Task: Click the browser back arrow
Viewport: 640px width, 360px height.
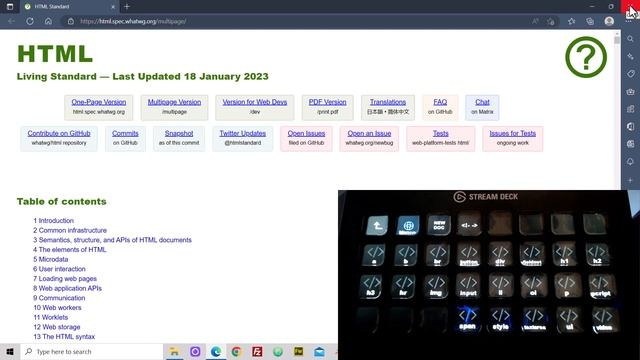Action: (x=11, y=21)
